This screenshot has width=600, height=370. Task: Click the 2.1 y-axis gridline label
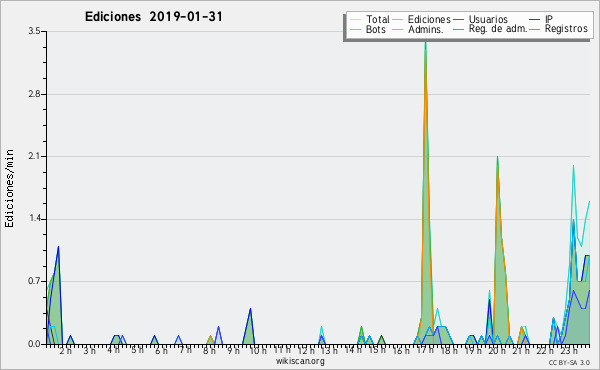click(x=34, y=156)
